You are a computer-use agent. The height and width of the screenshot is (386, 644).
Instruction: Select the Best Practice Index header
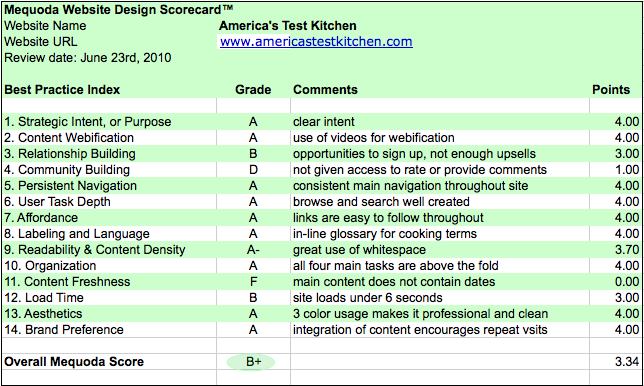coord(62,90)
